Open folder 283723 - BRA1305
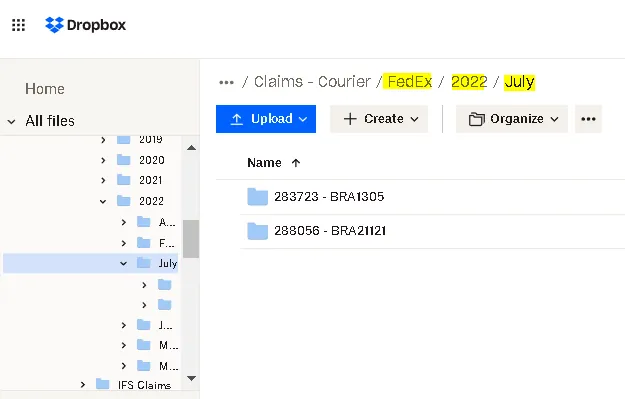The width and height of the screenshot is (625, 399). [329, 197]
